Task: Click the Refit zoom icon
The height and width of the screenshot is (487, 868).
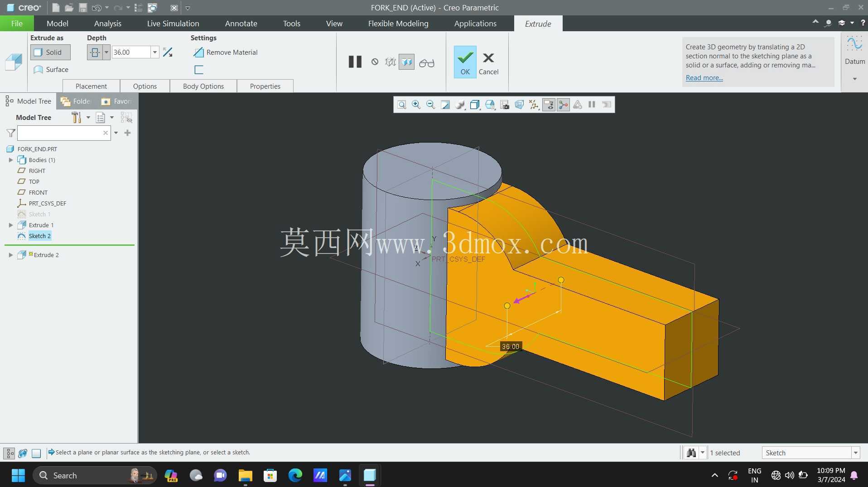Action: click(x=402, y=105)
